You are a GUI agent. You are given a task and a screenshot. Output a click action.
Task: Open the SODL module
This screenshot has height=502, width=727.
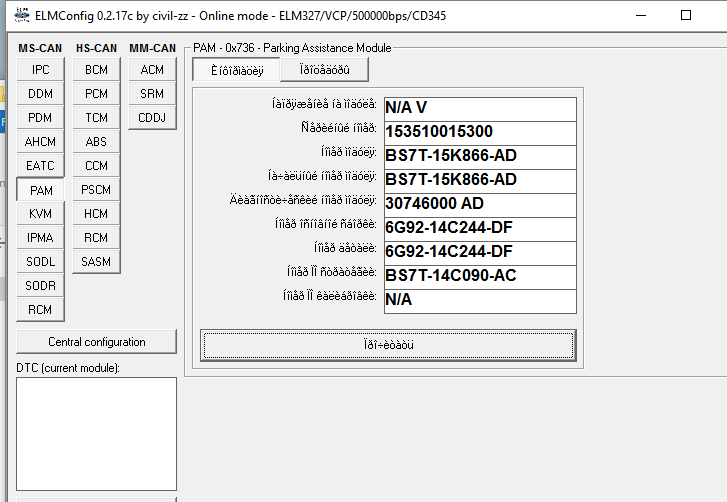point(41,262)
